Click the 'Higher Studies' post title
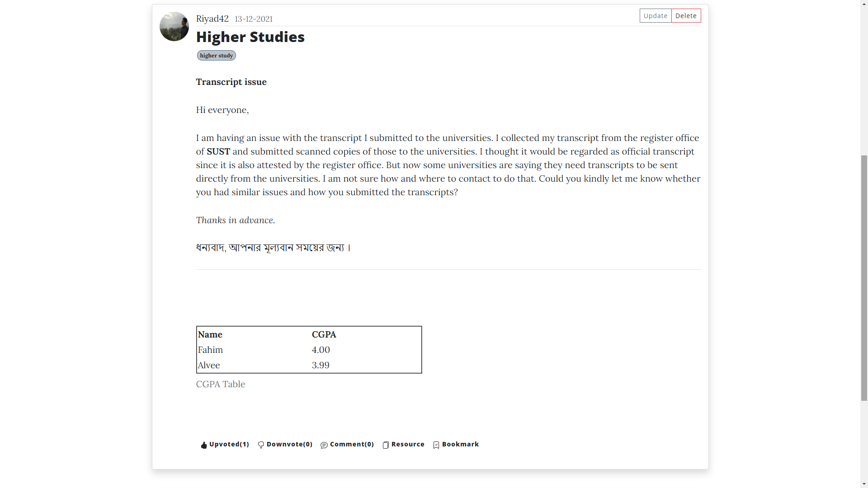 click(x=250, y=37)
